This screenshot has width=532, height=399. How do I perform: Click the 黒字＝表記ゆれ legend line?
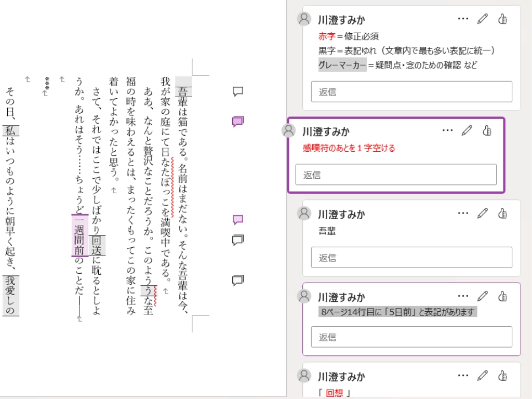[406, 50]
